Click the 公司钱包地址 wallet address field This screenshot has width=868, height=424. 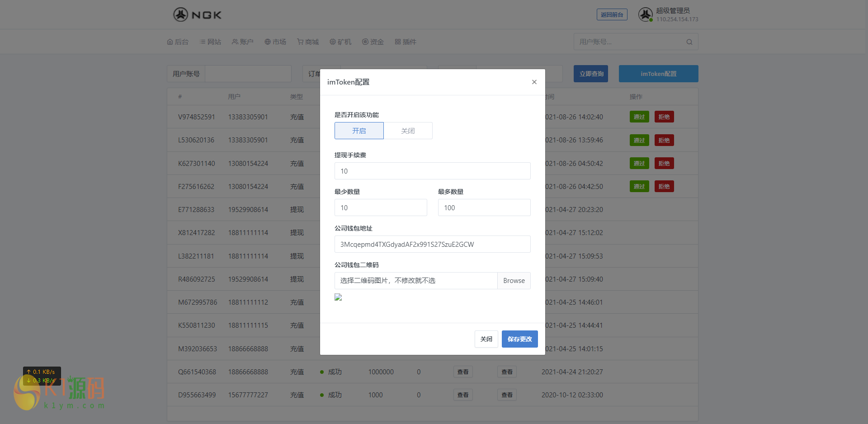432,244
